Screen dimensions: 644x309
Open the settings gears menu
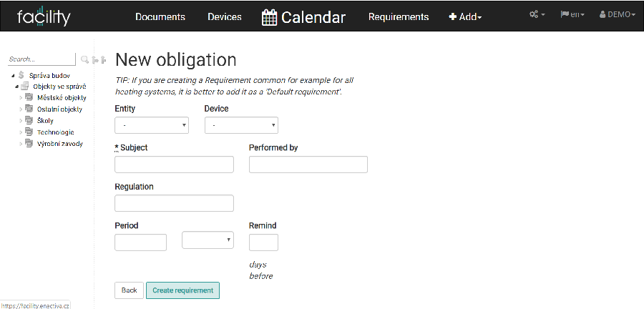[x=537, y=14]
